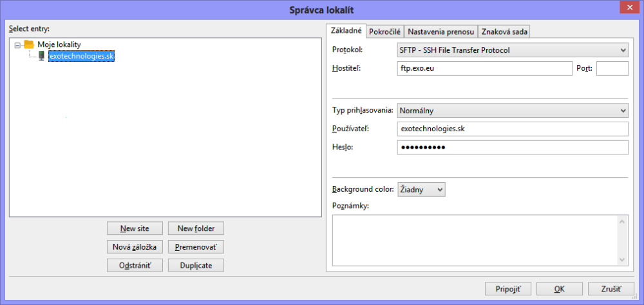This screenshot has width=644, height=305.
Task: Open the Protokol dropdown
Action: point(513,50)
